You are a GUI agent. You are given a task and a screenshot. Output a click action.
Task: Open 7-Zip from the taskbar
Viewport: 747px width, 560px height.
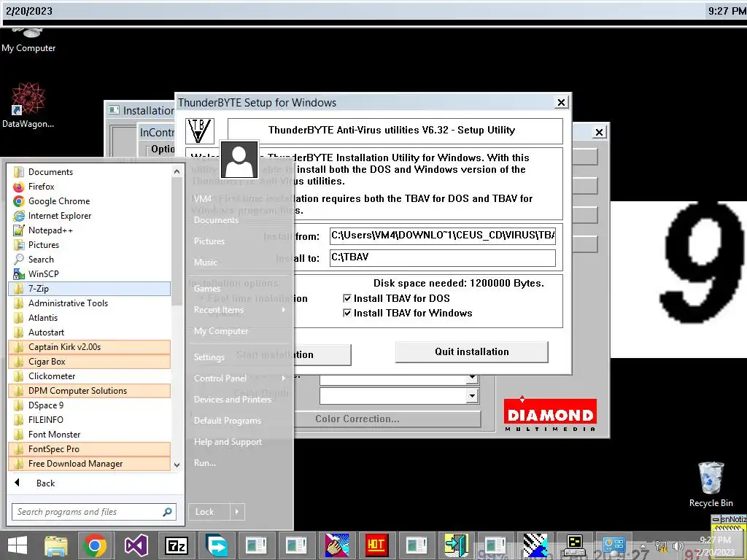pos(177,545)
